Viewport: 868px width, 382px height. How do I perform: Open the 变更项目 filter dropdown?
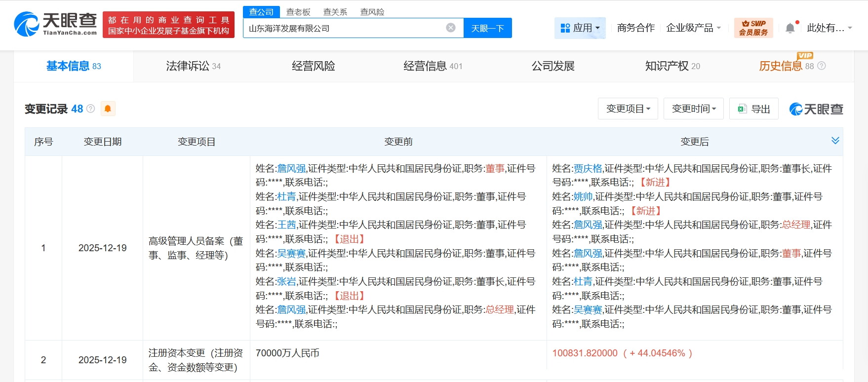tap(628, 109)
